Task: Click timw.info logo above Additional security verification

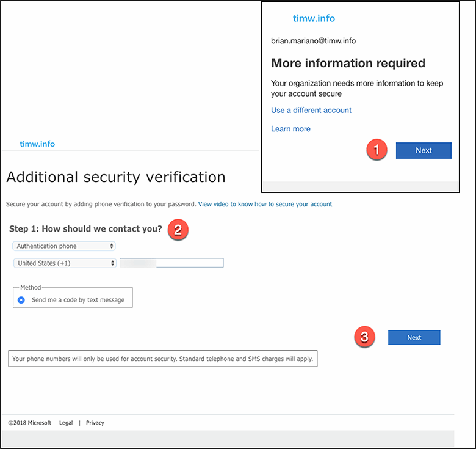Action: (x=37, y=144)
